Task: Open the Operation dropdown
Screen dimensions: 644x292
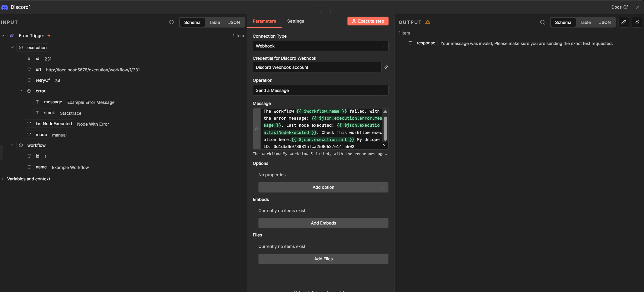Action: tap(320, 90)
